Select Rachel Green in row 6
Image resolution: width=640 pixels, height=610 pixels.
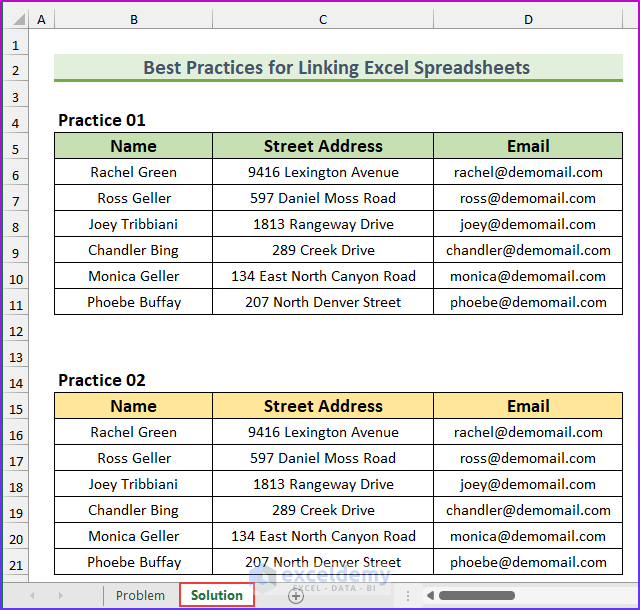133,172
